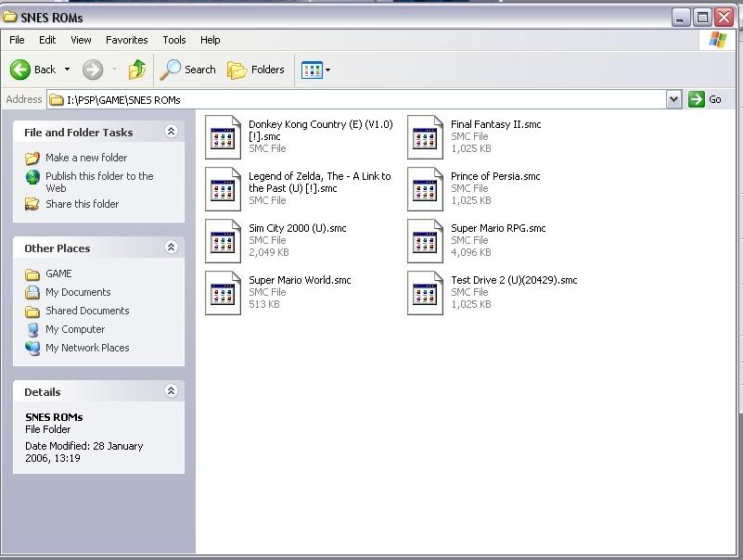Click the Address bar path field
Viewport: 743px width, 560px height.
(357, 99)
